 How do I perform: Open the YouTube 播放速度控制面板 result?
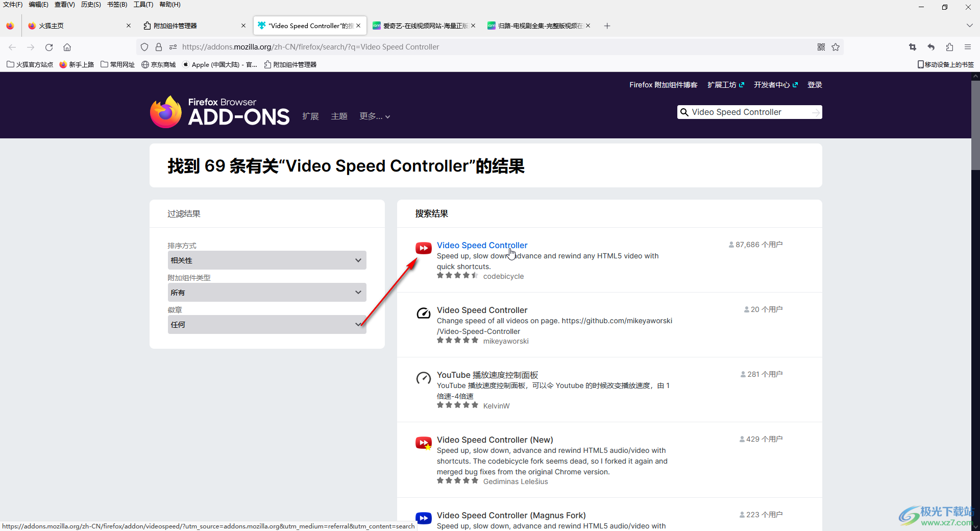click(x=487, y=375)
